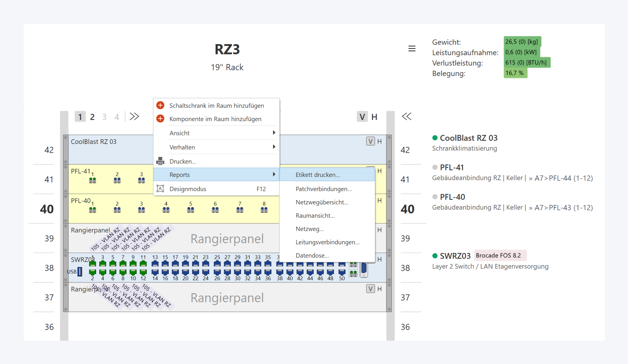This screenshot has width=628, height=364.
Task: Click the red plus icon for Komponente hinzufügen
Action: 160,119
